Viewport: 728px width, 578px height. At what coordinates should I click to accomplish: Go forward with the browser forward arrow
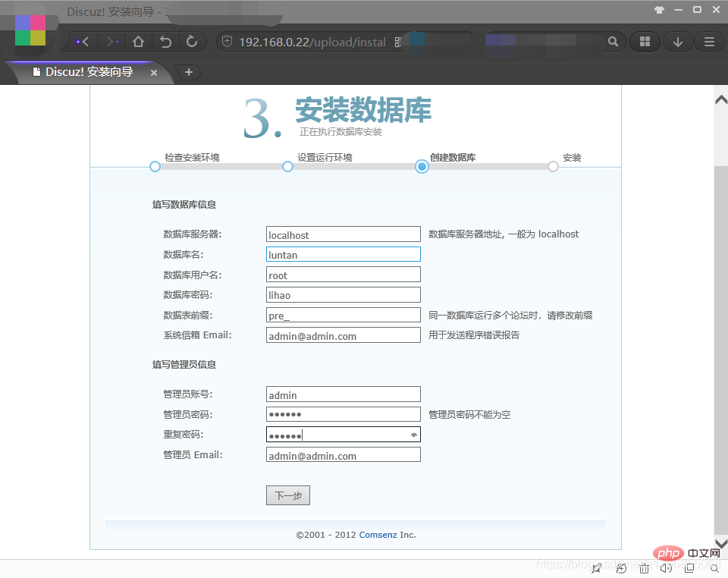click(112, 42)
